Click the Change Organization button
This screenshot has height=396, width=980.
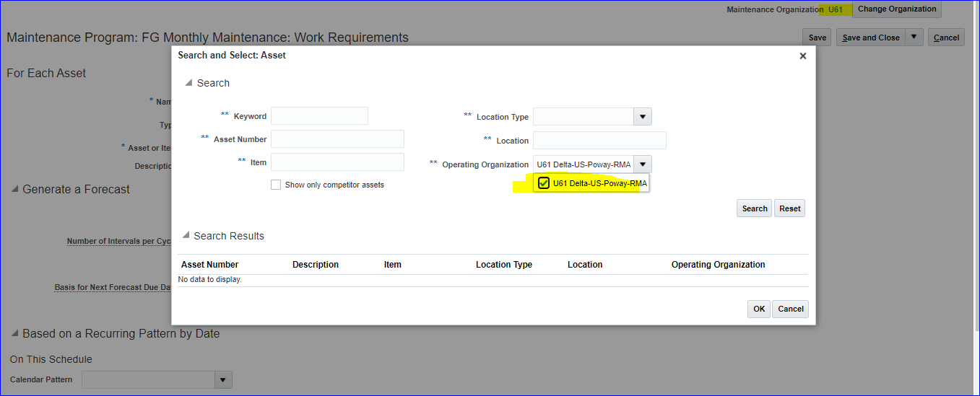point(897,9)
